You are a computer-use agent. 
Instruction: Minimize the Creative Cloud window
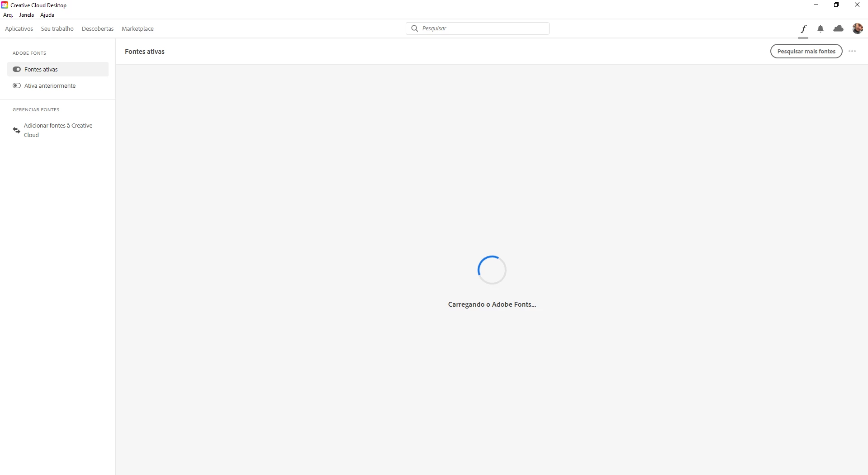click(x=816, y=5)
